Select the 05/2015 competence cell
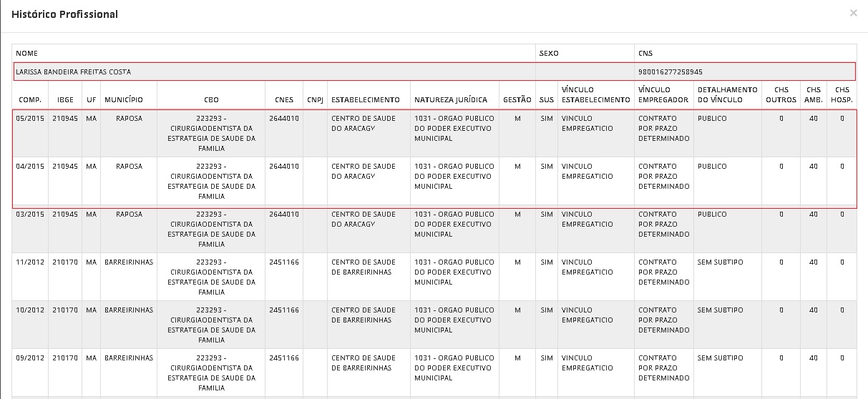 pyautogui.click(x=30, y=119)
